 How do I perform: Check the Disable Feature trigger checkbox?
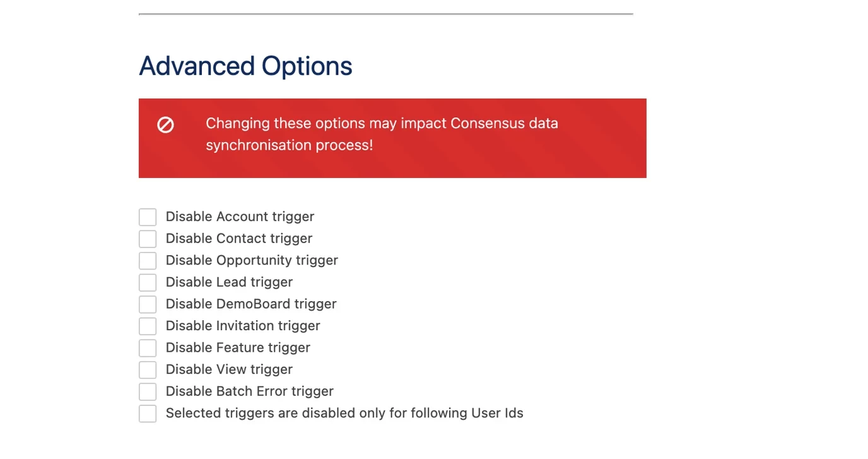click(x=148, y=348)
